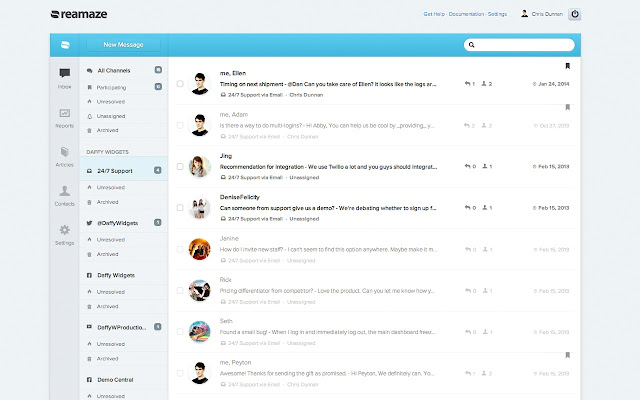Tick the checkbox for Adam conversation
This screenshot has width=640, height=400.
180,125
